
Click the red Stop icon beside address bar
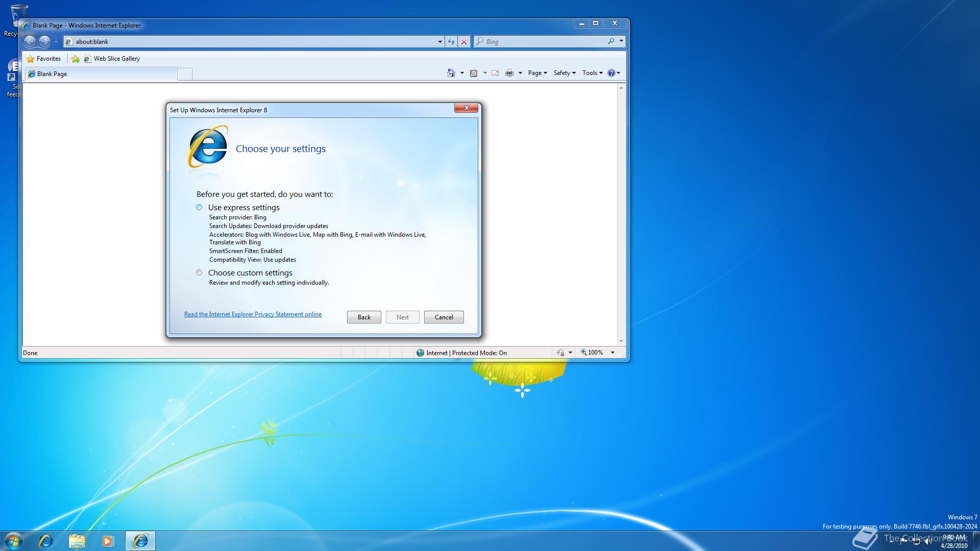point(464,42)
